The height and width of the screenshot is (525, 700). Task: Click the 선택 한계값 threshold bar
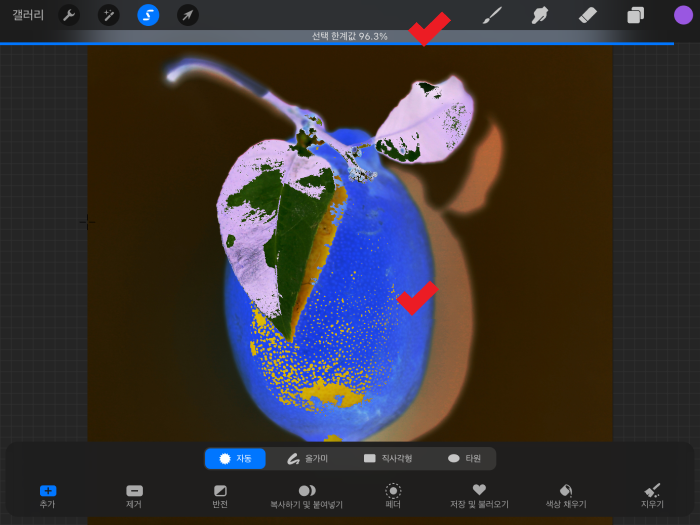(350, 37)
